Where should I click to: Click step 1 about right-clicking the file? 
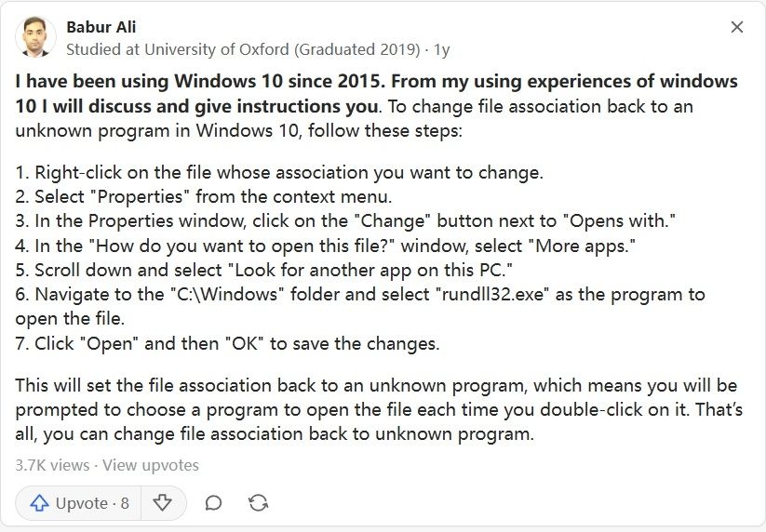279,172
